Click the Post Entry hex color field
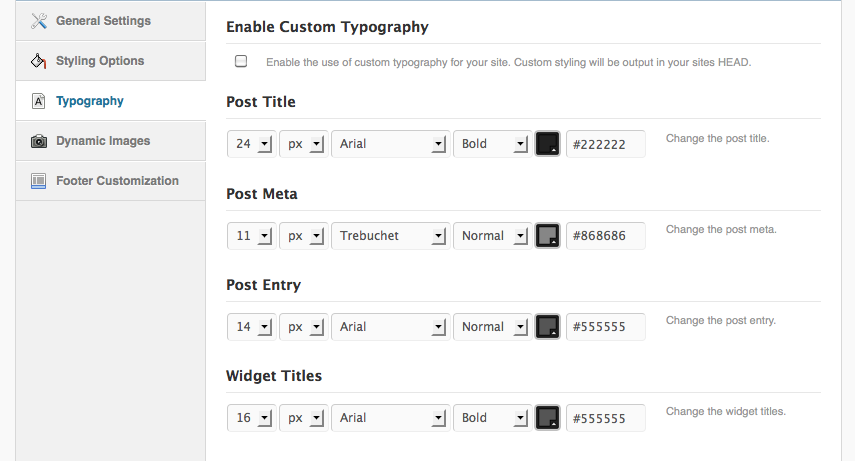The image size is (855, 461). pos(606,327)
